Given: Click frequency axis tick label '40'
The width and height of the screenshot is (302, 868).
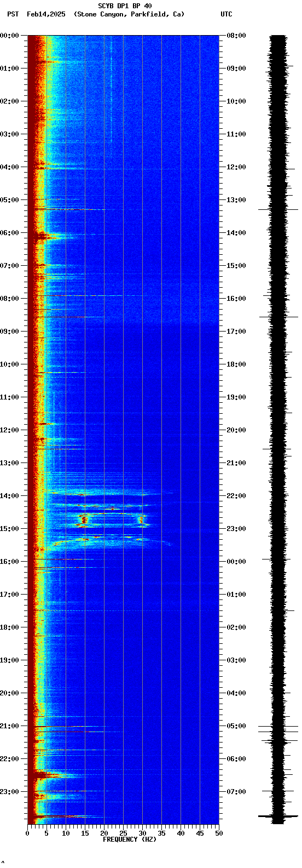Looking at the screenshot, I should click(181, 833).
